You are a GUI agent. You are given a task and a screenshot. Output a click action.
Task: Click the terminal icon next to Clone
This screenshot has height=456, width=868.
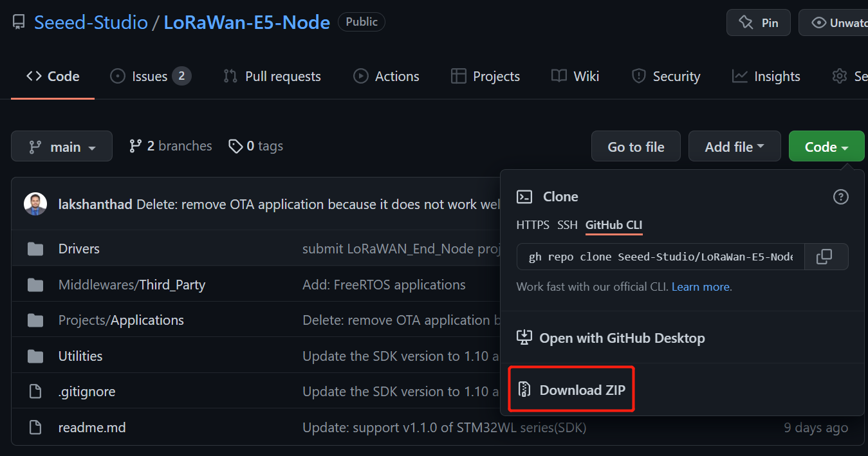click(x=525, y=197)
